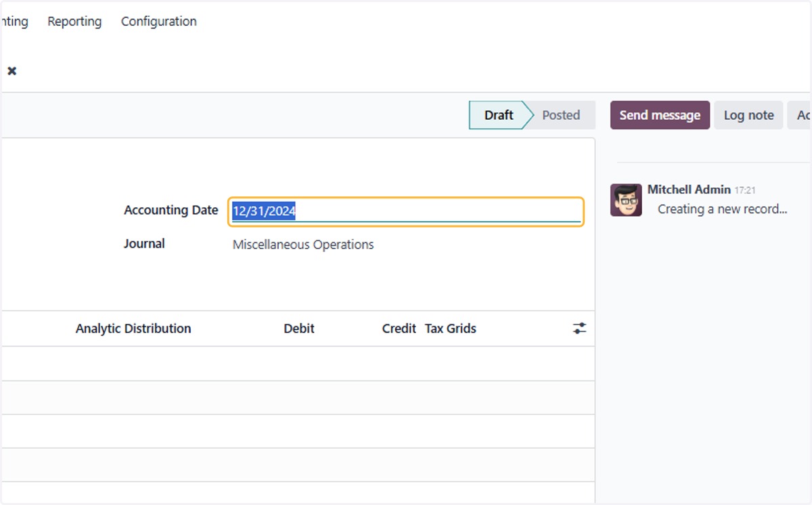Image resolution: width=812 pixels, height=505 pixels.
Task: Open column settings adjust icon
Action: pyautogui.click(x=579, y=328)
